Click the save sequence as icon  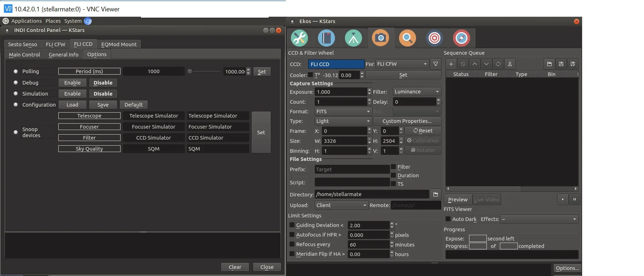click(573, 64)
